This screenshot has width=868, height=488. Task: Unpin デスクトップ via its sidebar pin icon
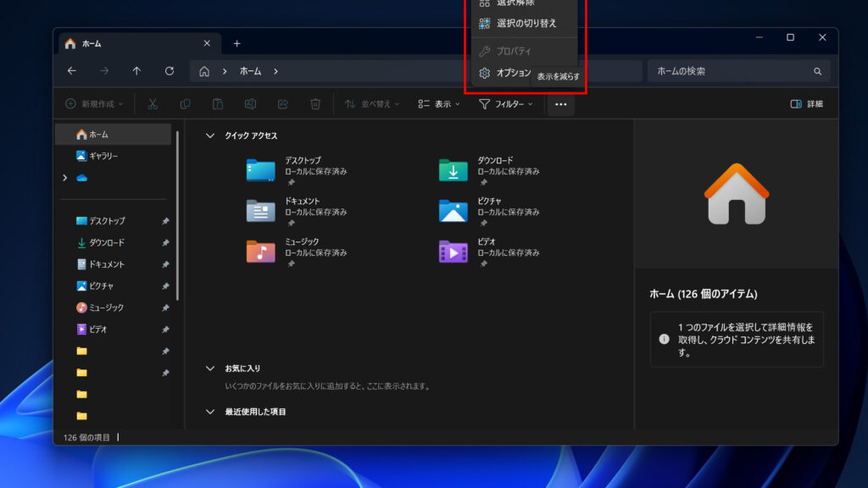165,221
